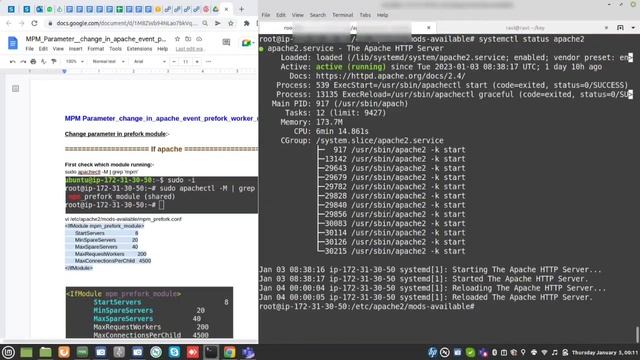Close the active Google Docs browser tab
The width and height of the screenshot is (640, 360).
tap(226, 9)
